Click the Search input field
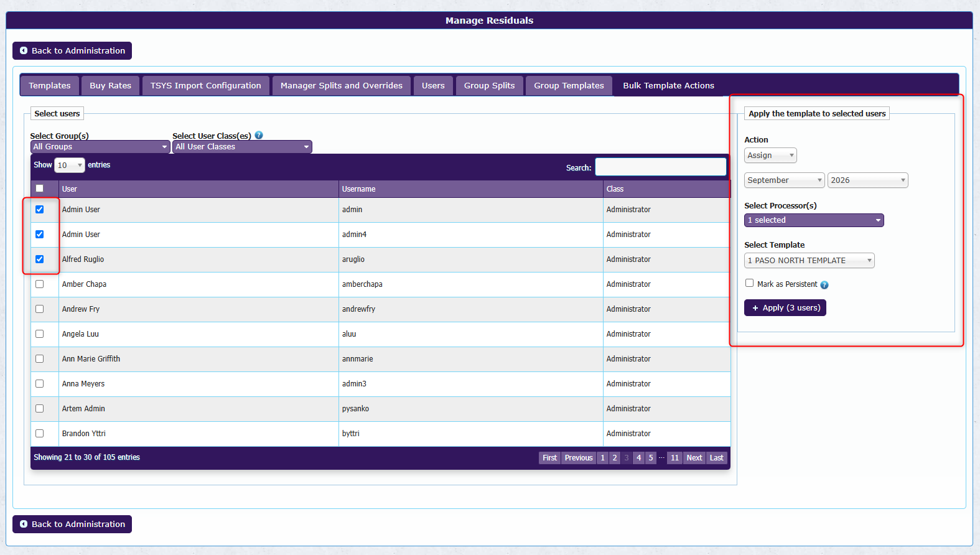The height and width of the screenshot is (555, 980). point(661,167)
